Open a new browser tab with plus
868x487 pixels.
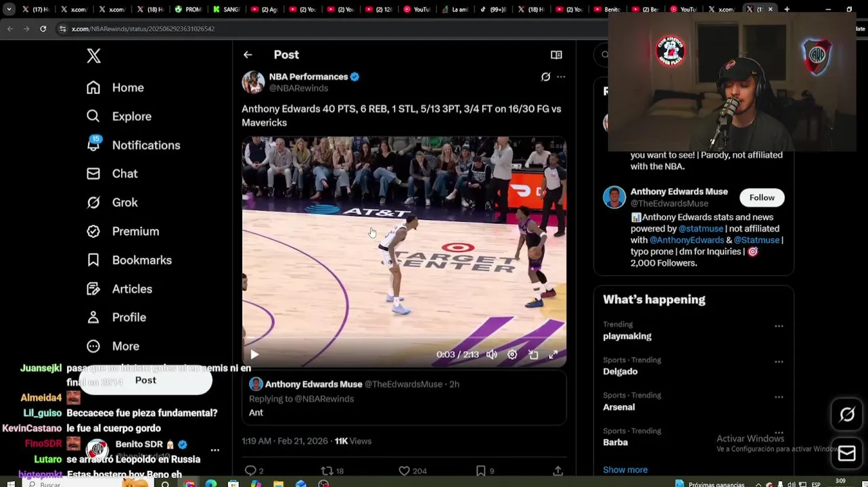tap(787, 9)
